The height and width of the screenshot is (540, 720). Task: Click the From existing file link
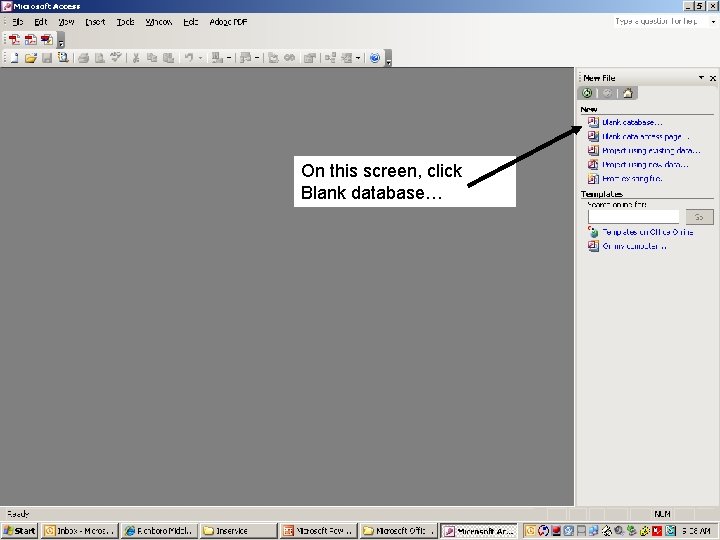632,178
